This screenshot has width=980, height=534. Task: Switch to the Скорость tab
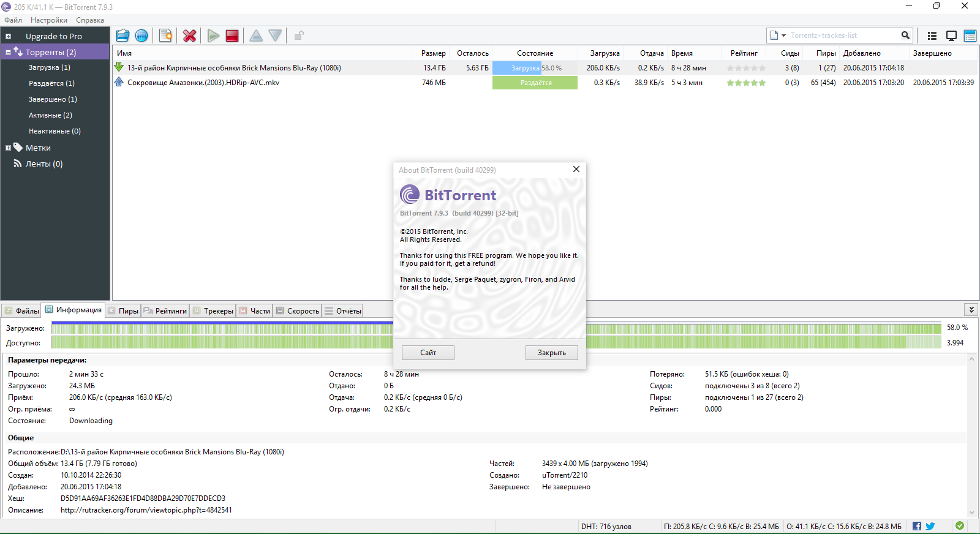coord(297,310)
